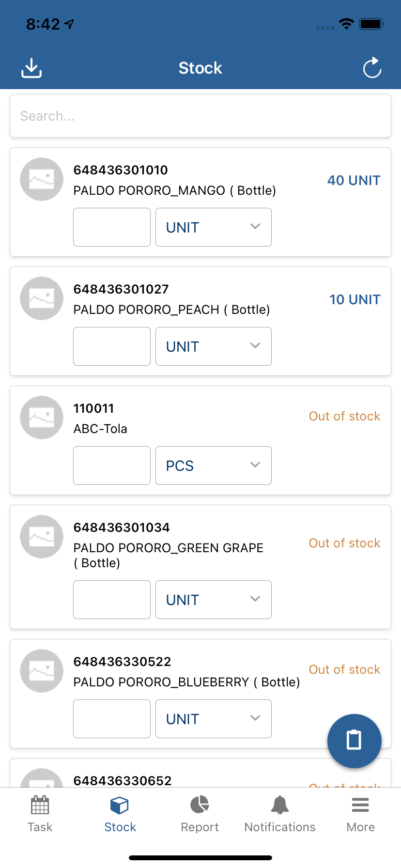Tap the download icon in header
This screenshot has width=401, height=868.
31,68
